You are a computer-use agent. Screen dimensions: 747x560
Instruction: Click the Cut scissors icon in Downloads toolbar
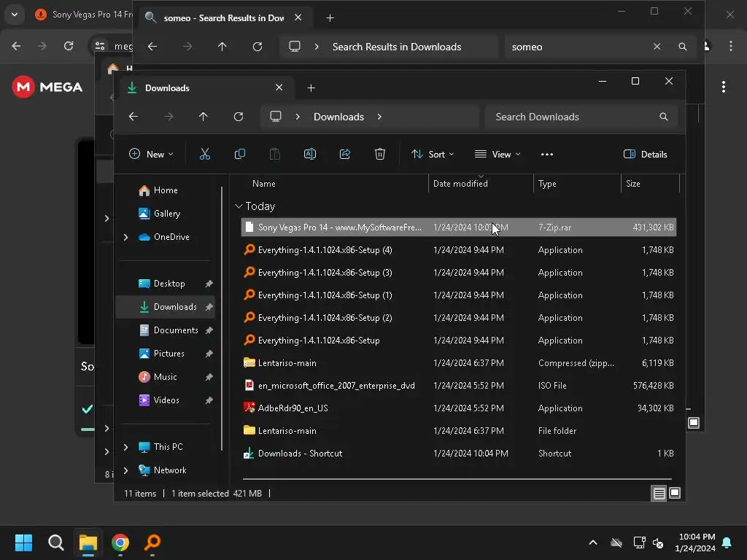click(x=205, y=155)
